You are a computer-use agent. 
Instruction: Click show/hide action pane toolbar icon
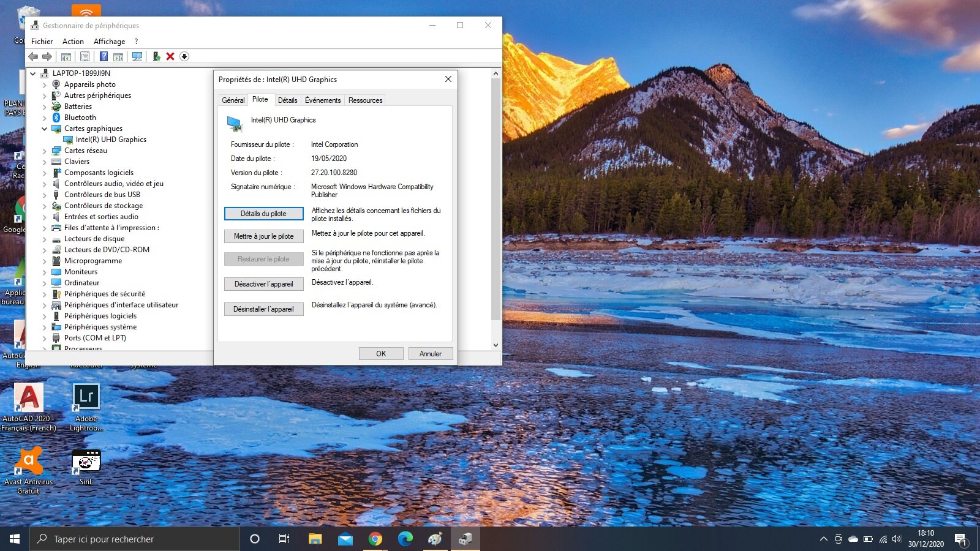(x=118, y=56)
